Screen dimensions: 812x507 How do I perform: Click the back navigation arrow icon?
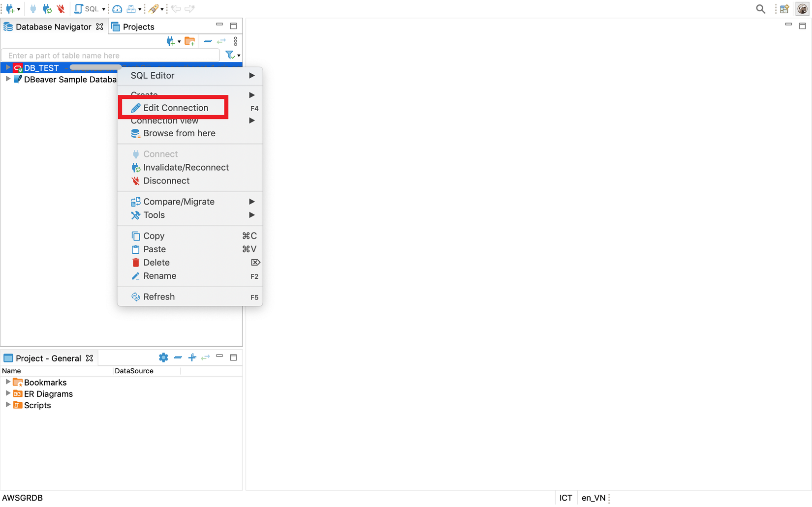tap(176, 9)
